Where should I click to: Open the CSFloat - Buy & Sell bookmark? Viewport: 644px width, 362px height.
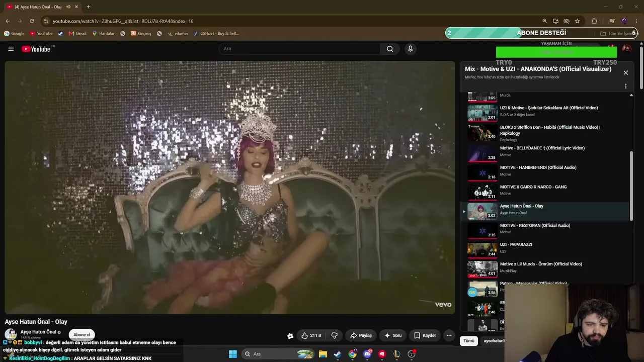coord(216,34)
